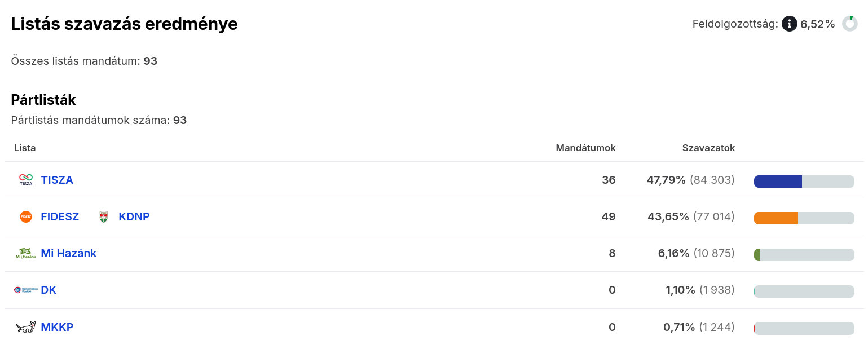Viewport: 868px width, 358px height.
Task: Open the FIDESZ party link
Action: click(x=60, y=216)
